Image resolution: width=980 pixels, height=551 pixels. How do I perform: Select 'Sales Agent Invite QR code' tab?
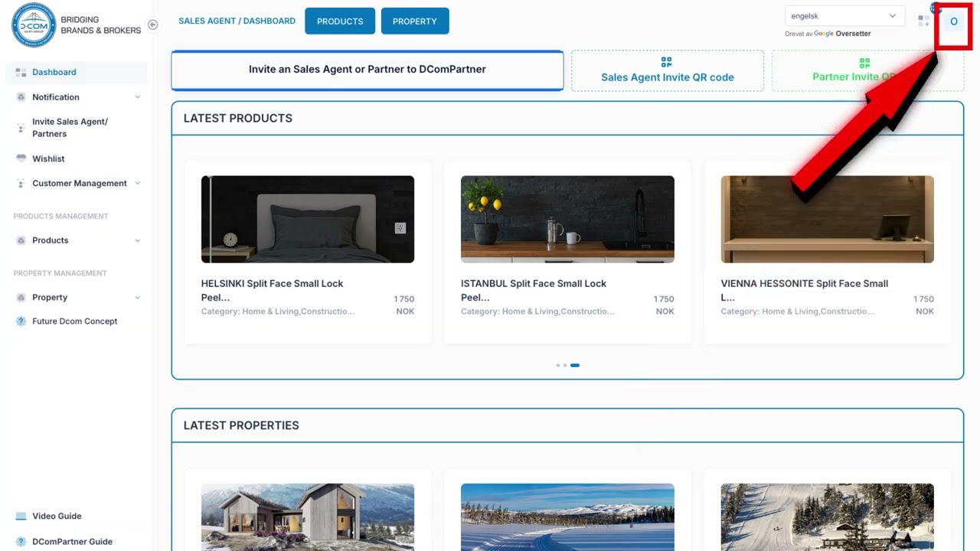[x=668, y=70]
